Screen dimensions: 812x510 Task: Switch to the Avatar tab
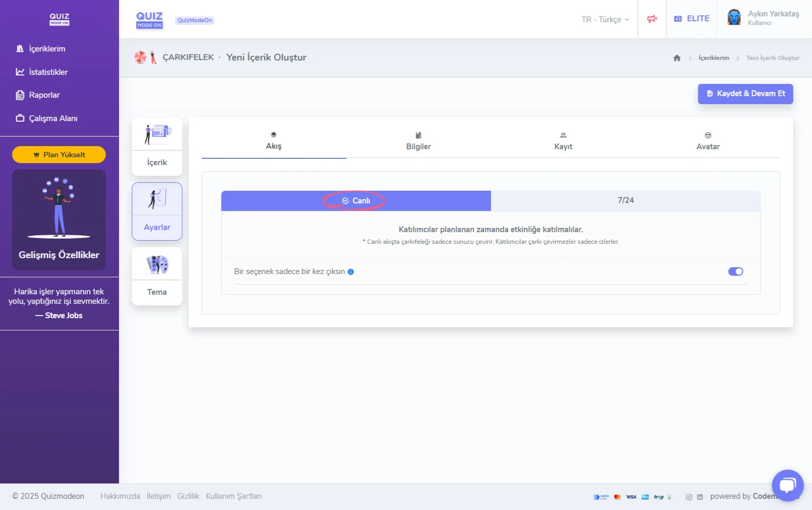point(707,141)
